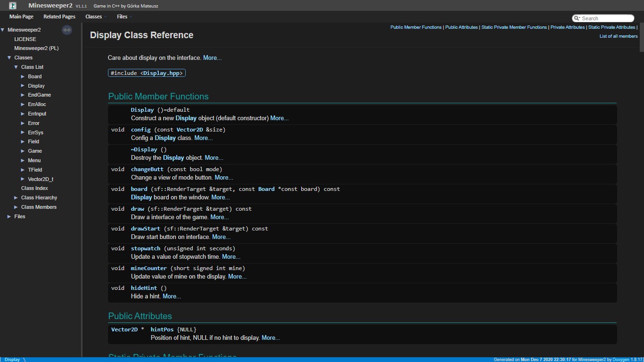Click the Minesweeper2 project logo icon
644x362 pixels.
[x=13, y=6]
